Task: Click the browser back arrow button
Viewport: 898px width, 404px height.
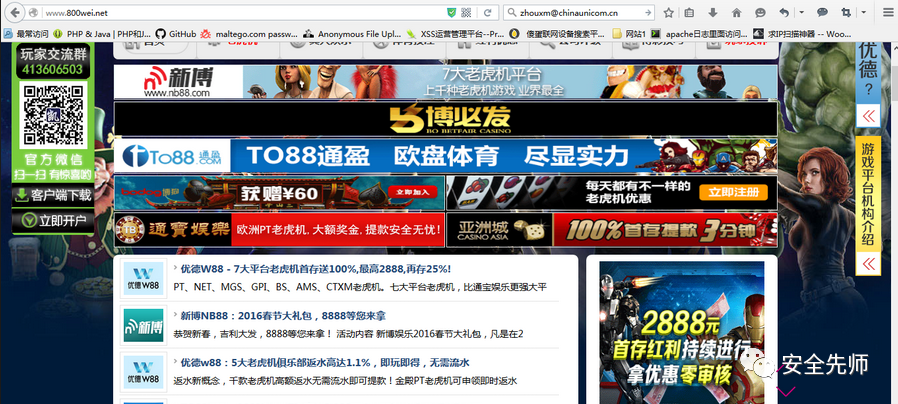Action: coord(15,12)
